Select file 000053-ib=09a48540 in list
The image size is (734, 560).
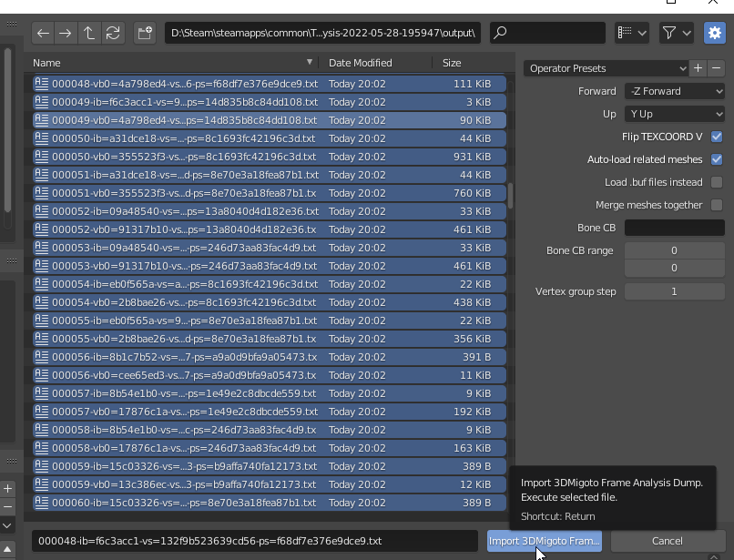[270, 248]
